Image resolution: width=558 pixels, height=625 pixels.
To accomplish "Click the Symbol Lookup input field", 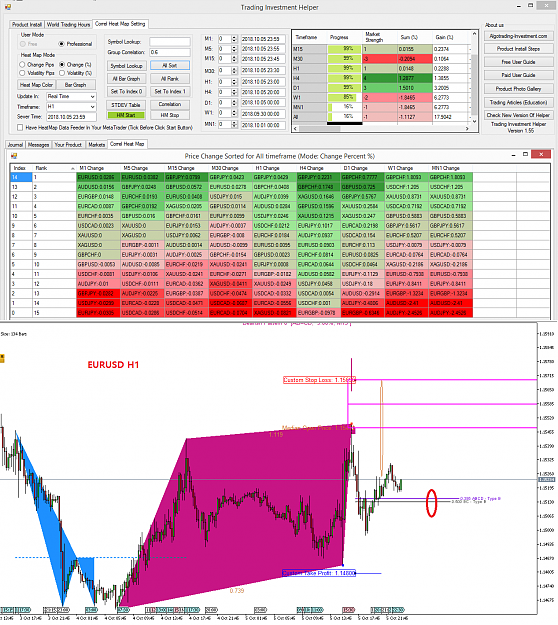I will tap(170, 42).
